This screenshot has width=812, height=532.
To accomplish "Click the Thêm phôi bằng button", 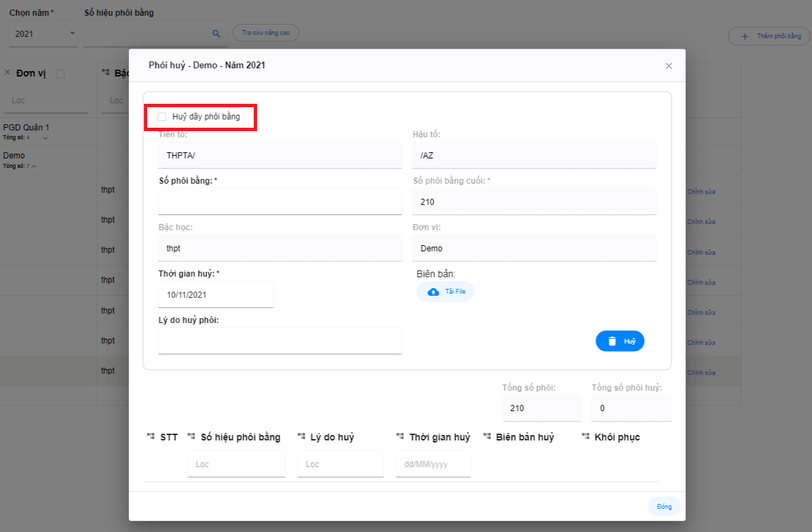I will pos(769,36).
